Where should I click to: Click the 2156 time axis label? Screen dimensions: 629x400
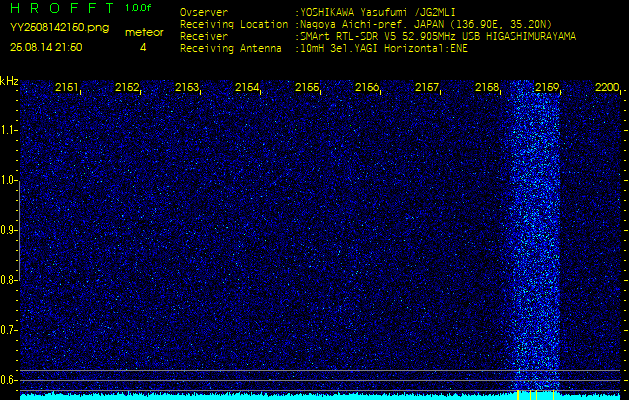[367, 87]
